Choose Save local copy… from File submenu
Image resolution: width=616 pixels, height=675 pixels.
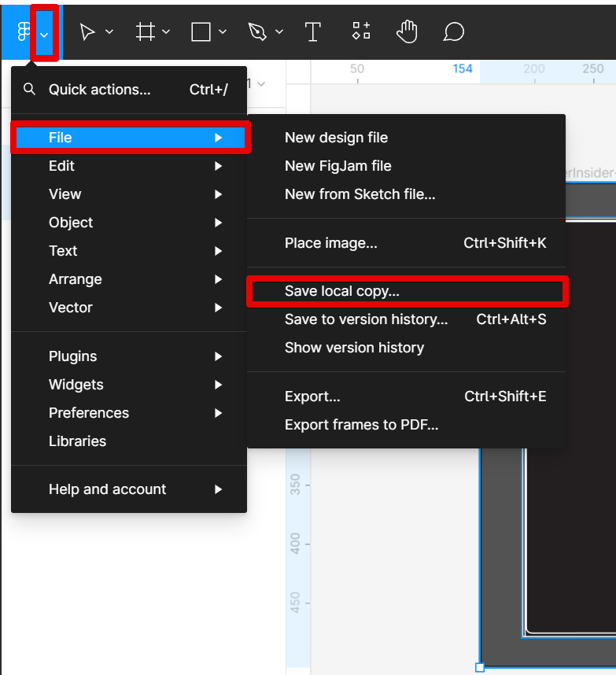tap(342, 291)
